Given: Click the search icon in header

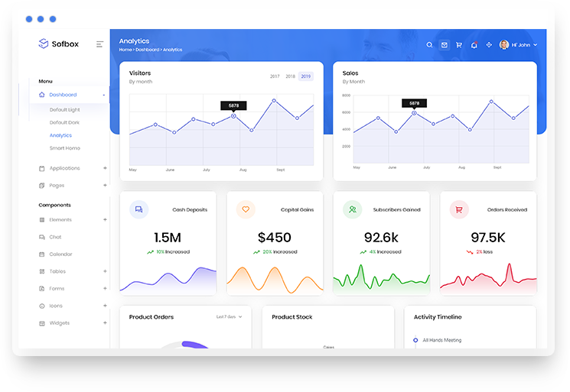Looking at the screenshot, I should tap(429, 45).
